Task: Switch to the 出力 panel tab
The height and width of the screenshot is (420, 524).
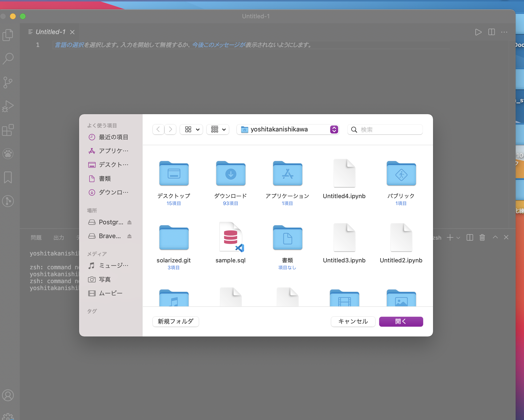Action: [x=59, y=238]
